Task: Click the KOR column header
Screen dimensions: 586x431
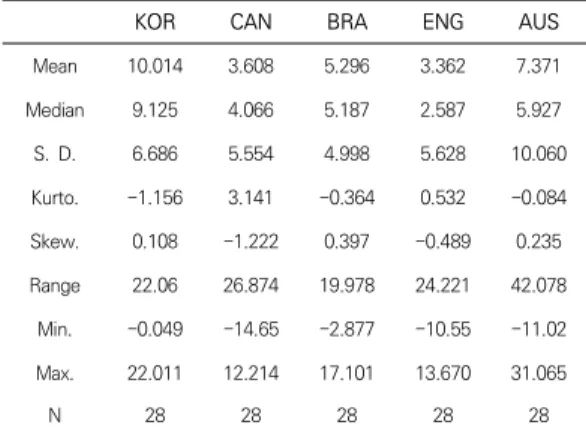Action: 155,22
